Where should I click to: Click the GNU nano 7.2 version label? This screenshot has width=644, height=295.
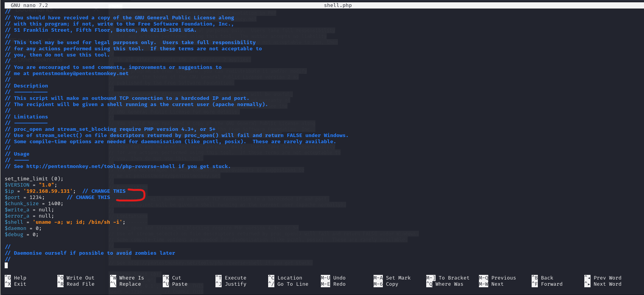[29, 5]
